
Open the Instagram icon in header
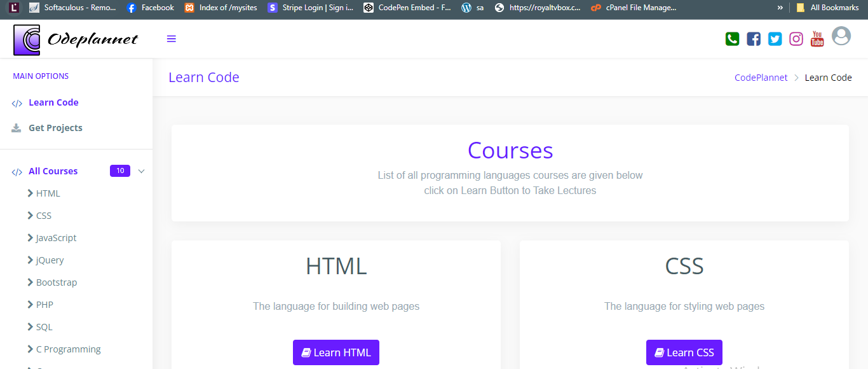[796, 39]
